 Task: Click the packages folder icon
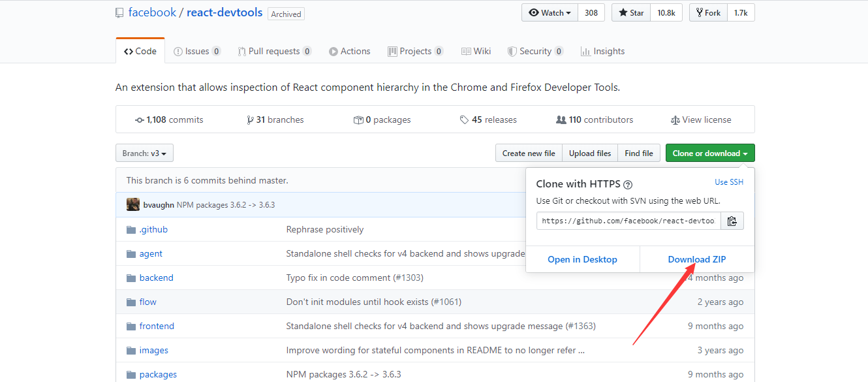click(x=131, y=375)
